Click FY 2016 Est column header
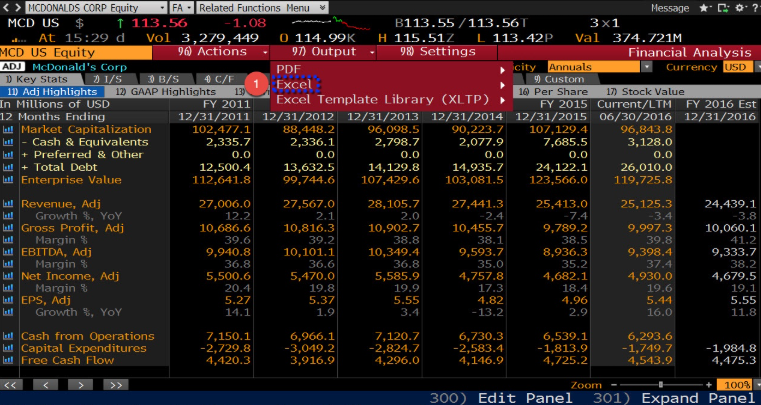The height and width of the screenshot is (405, 761). click(721, 104)
